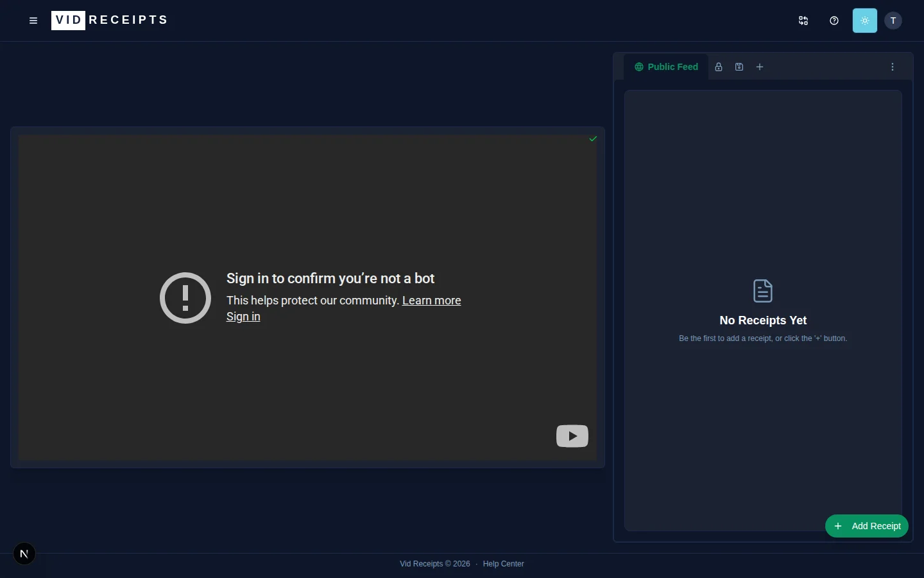Click the green checkmark above the video
The height and width of the screenshot is (578, 924).
click(593, 139)
